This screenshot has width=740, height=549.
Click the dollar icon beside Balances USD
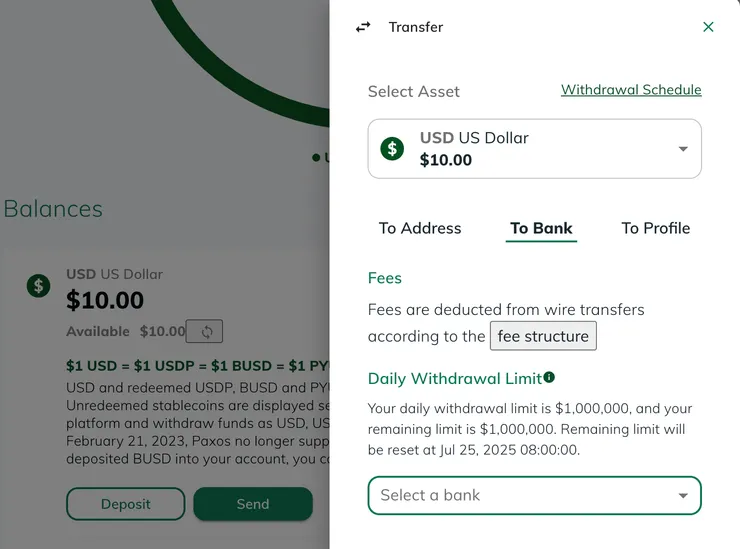pos(38,286)
